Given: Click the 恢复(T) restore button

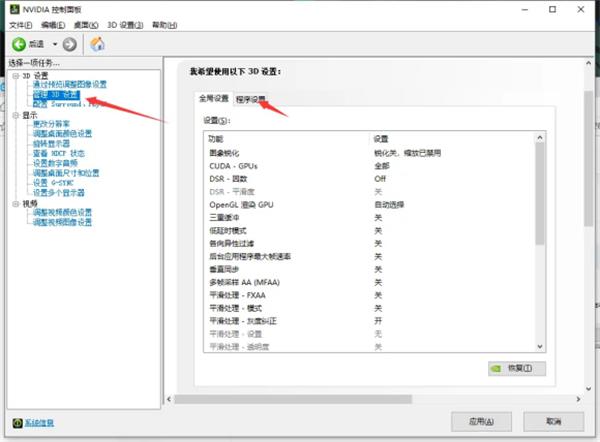Looking at the screenshot, I should coord(517,368).
